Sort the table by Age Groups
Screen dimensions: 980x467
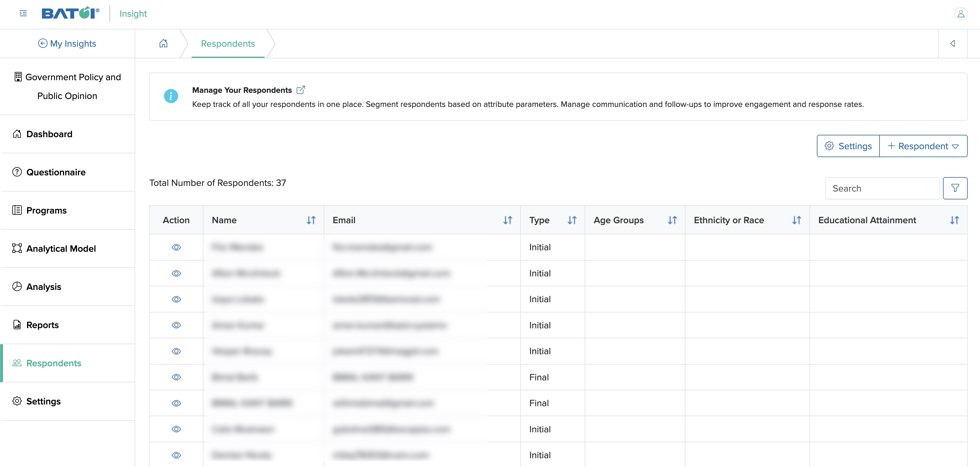click(672, 220)
